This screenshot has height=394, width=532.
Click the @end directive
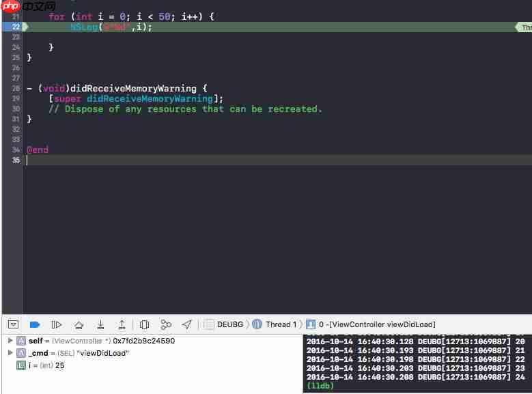point(38,150)
